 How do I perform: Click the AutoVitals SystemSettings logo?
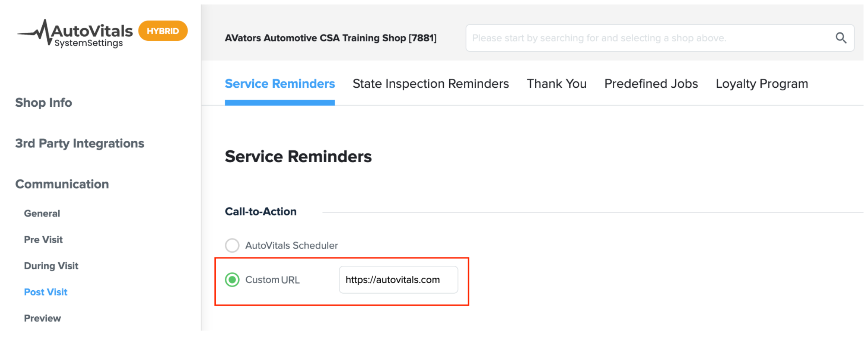click(x=75, y=33)
